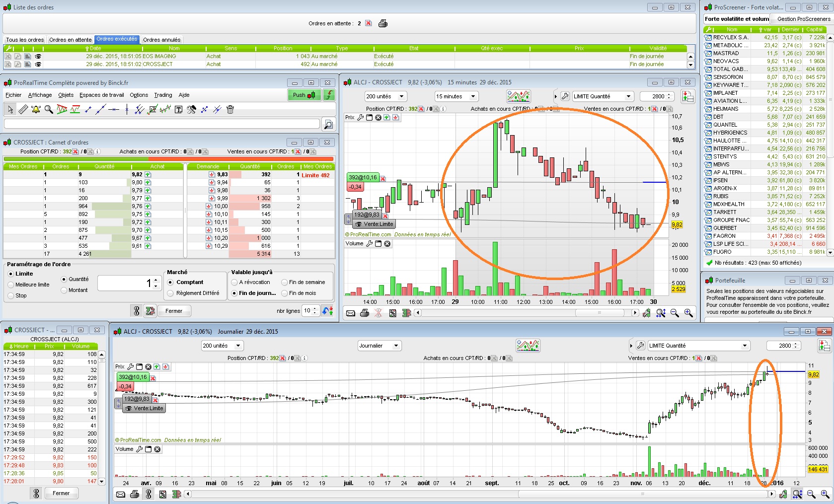Click the green arrow script icon beside Push

tap(329, 95)
